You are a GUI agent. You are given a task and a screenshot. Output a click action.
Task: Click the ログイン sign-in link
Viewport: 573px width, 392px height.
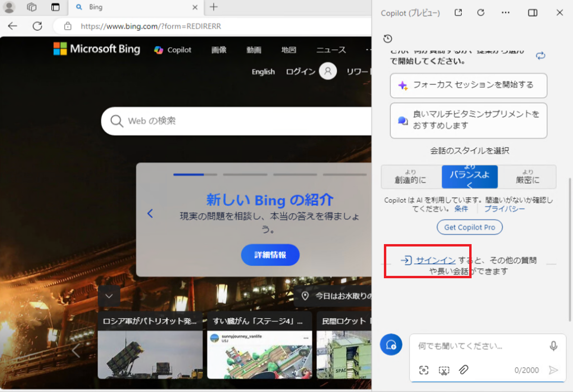tap(300, 72)
